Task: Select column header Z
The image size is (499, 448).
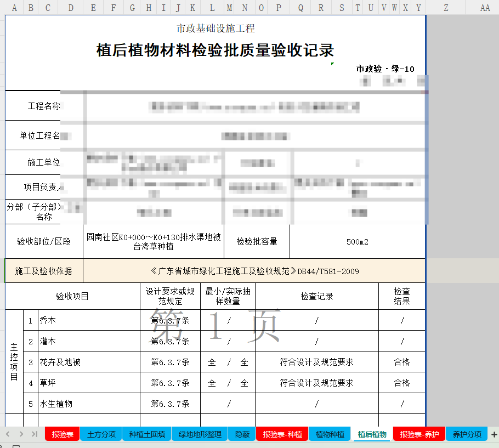Action: (446, 8)
